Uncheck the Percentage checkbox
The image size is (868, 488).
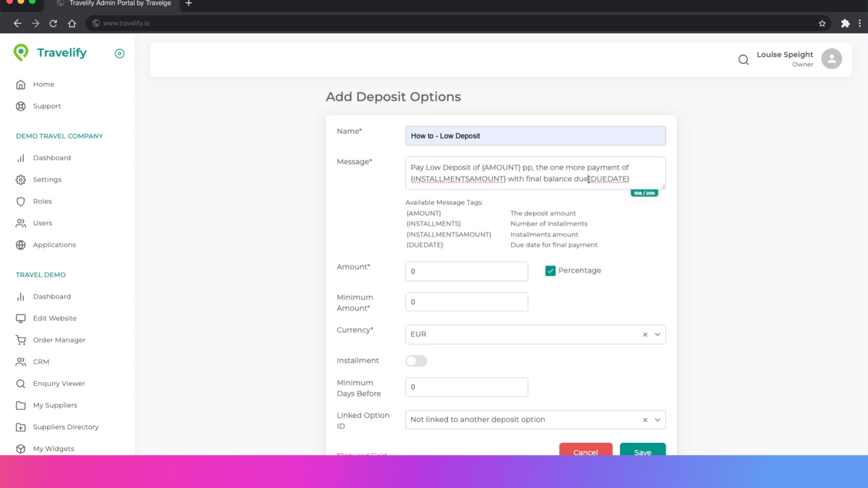[x=550, y=271]
